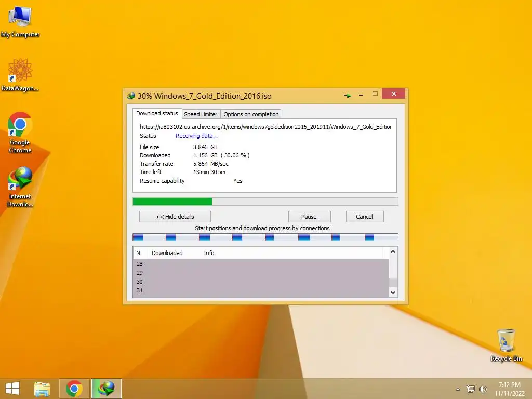Open File Explorer from taskbar
This screenshot has height=399, width=532.
(42, 389)
